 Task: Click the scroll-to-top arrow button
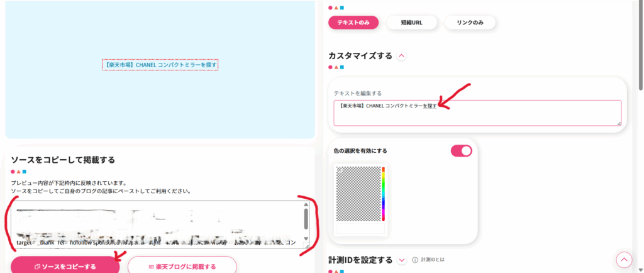click(x=623, y=260)
